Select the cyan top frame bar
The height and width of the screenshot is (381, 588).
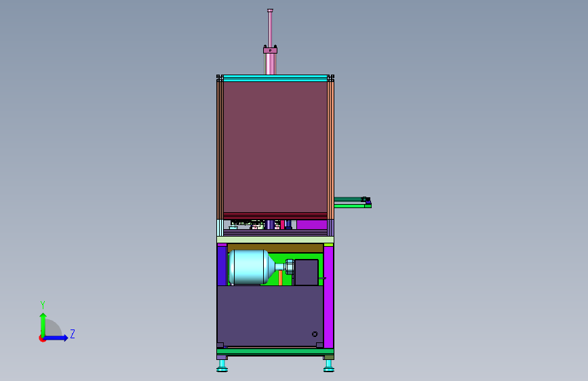click(x=275, y=78)
